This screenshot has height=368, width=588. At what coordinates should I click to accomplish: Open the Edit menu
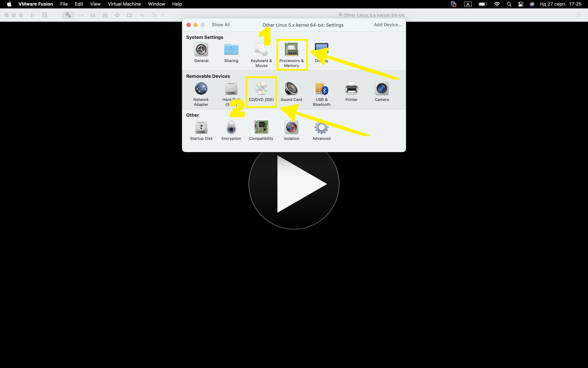coord(79,4)
